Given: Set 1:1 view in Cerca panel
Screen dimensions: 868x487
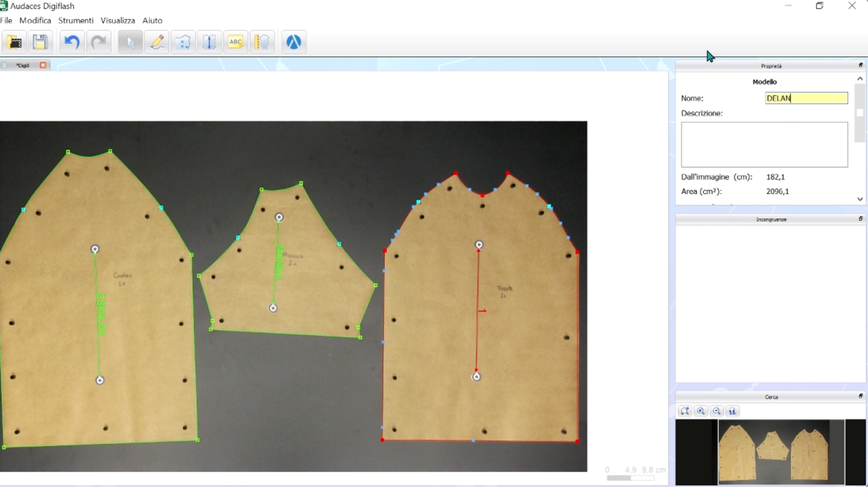Looking at the screenshot, I should point(732,411).
